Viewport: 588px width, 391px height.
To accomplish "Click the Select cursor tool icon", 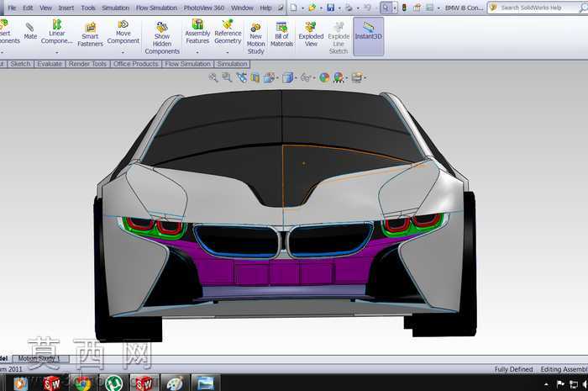I will click(386, 8).
